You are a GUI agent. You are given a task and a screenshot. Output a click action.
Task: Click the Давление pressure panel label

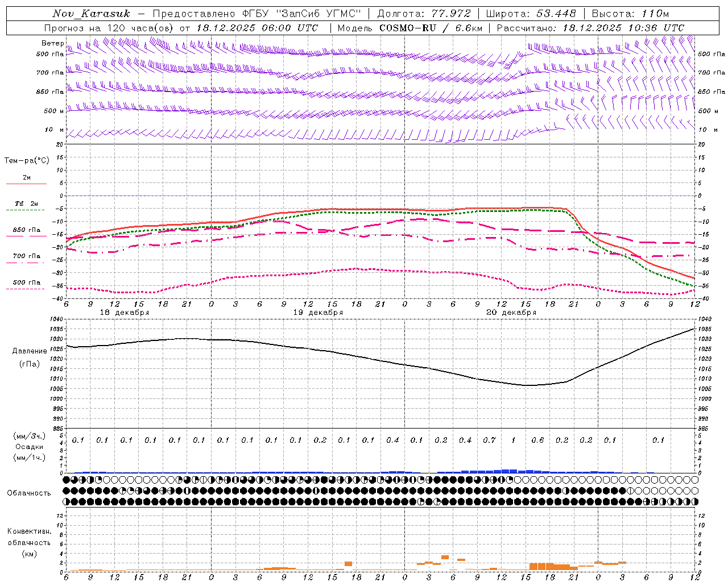30,351
